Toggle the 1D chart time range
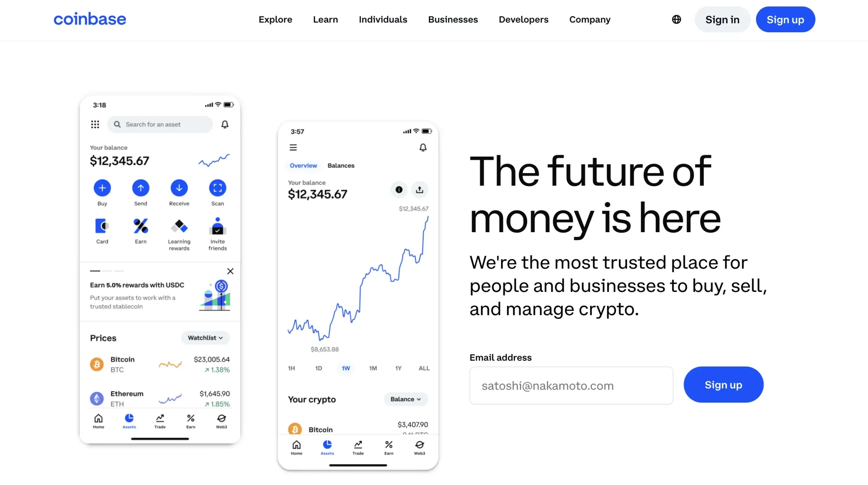Viewport: 868px width, 485px height. coord(318,368)
